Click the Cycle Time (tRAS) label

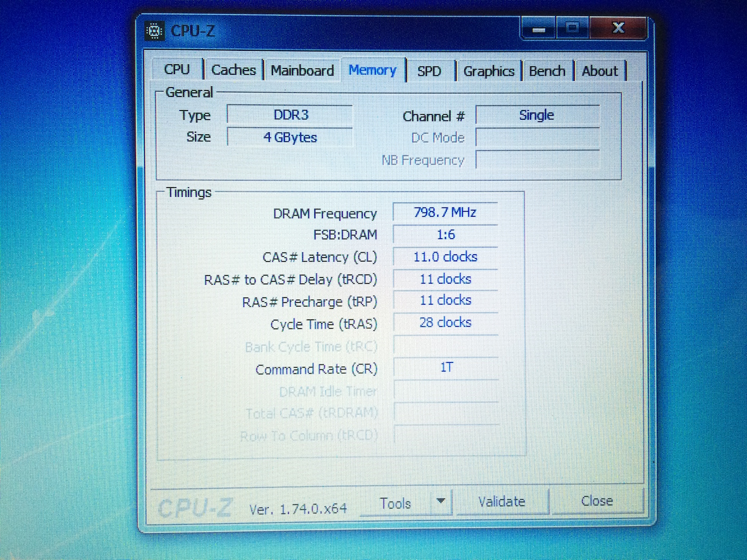(324, 325)
